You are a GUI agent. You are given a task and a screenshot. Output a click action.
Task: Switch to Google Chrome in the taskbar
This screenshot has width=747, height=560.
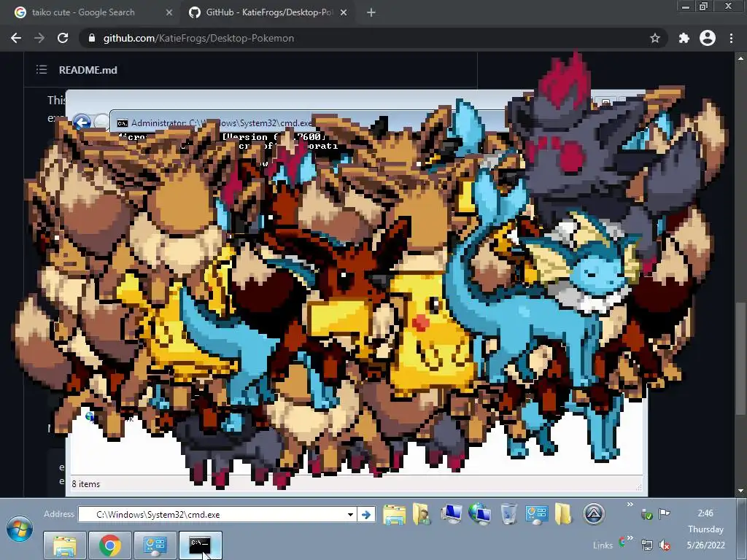point(110,545)
